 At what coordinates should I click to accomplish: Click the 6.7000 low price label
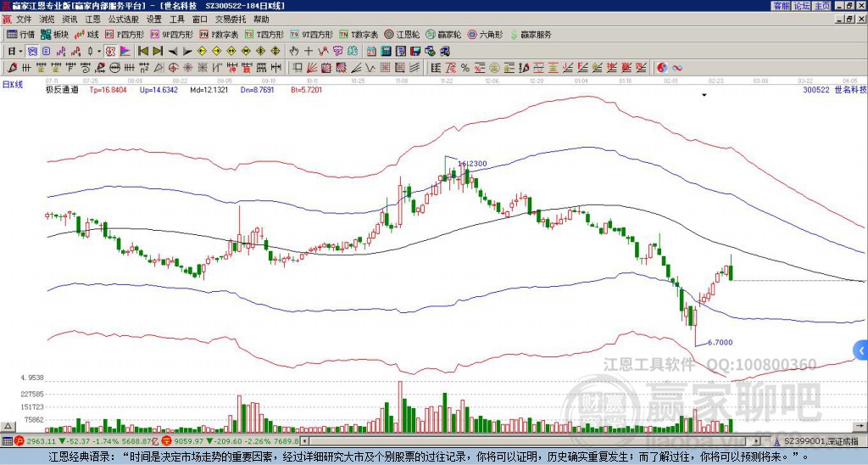click(x=720, y=343)
